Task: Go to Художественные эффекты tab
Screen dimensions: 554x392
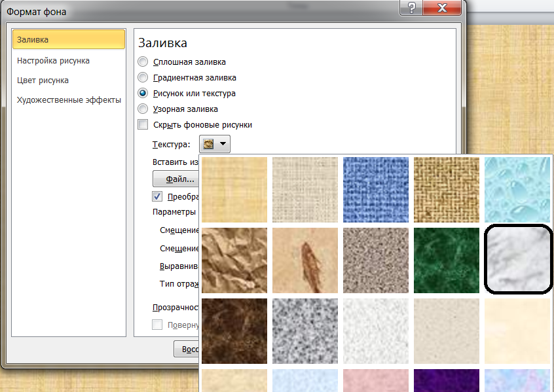Action: 69,100
